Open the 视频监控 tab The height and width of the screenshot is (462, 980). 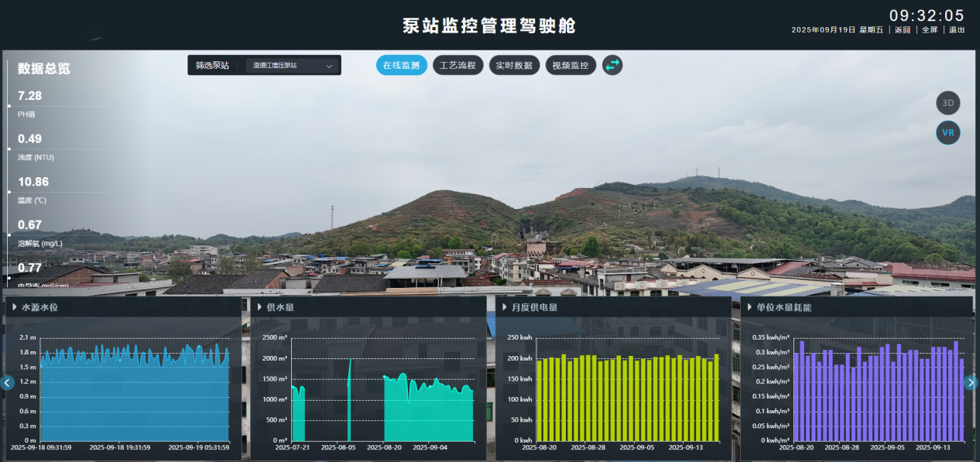(571, 66)
